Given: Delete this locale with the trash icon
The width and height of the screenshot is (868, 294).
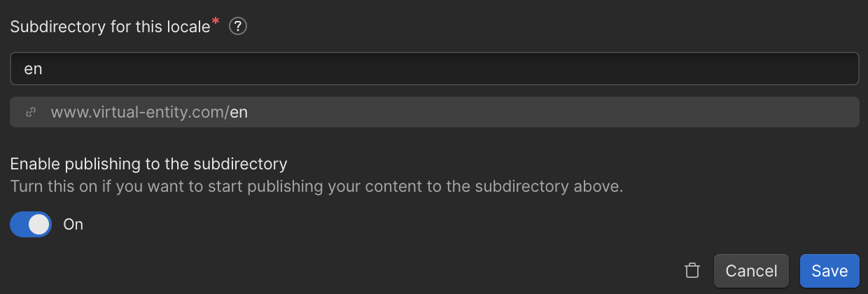Looking at the screenshot, I should (x=692, y=271).
